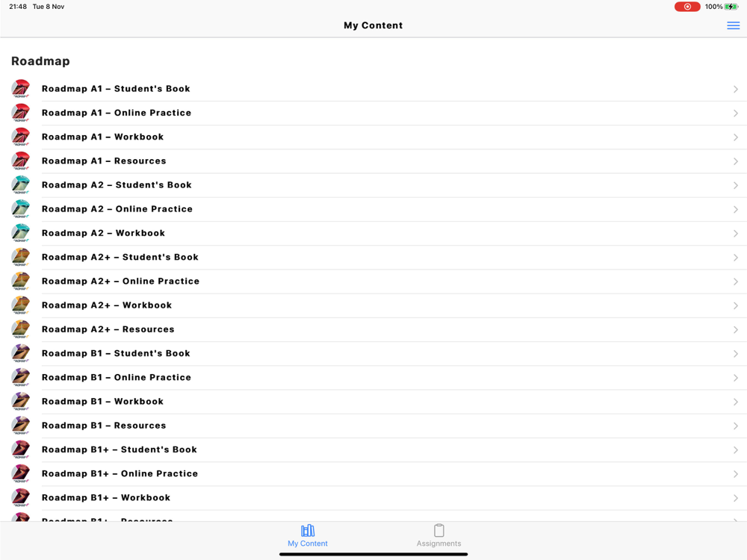
Task: Tap the battery status icon
Action: [x=731, y=7]
